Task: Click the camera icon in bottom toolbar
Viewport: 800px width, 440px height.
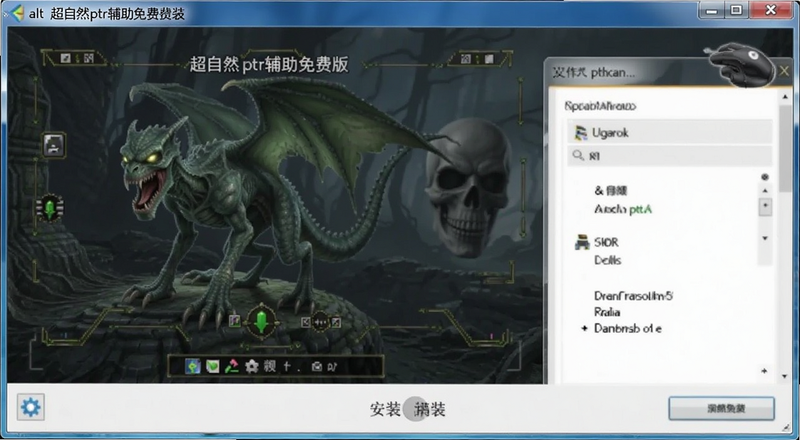Action: (317, 366)
